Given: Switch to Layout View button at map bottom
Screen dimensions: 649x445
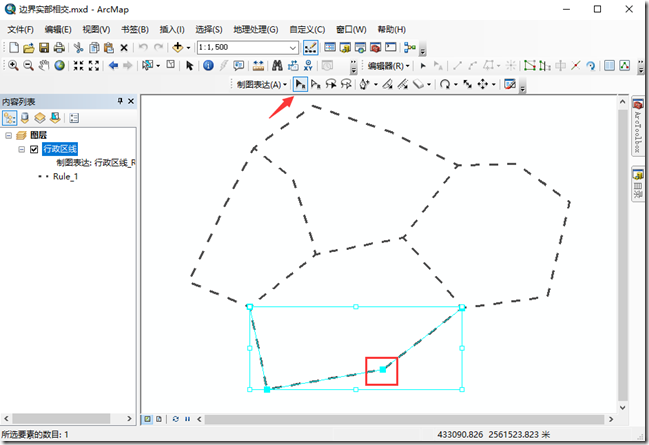Looking at the screenshot, I should tap(159, 419).
